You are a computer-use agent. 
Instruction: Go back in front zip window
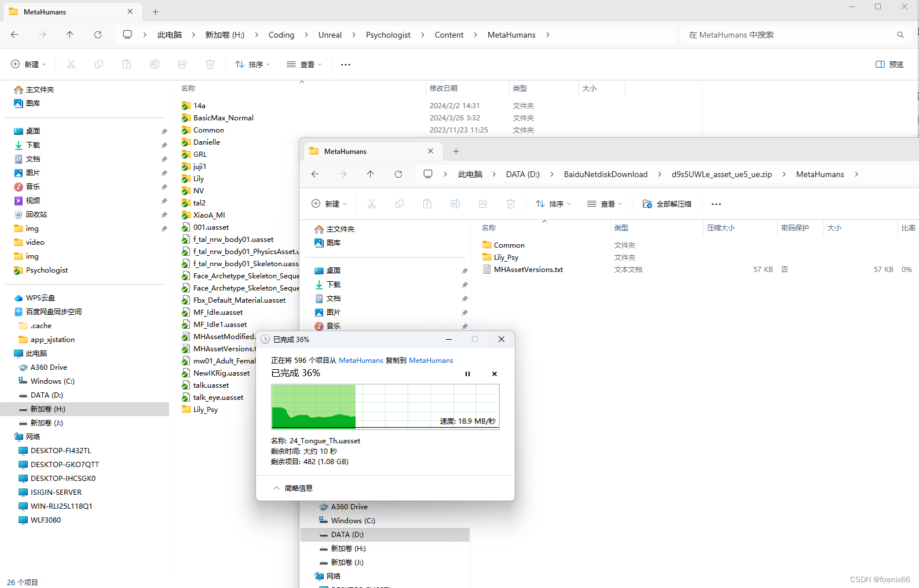coord(315,174)
